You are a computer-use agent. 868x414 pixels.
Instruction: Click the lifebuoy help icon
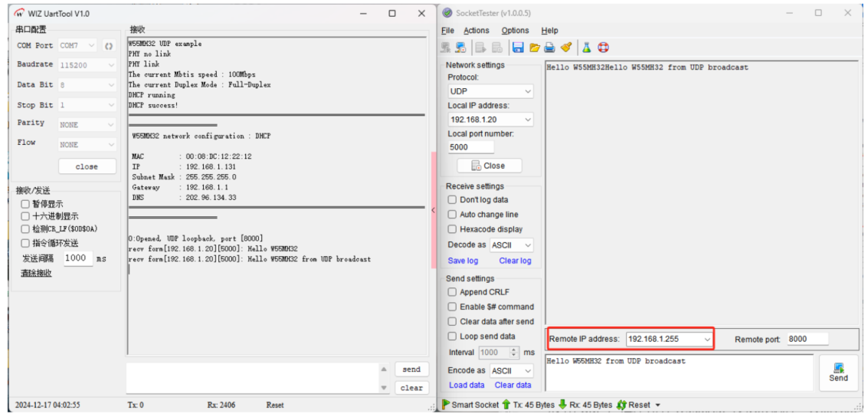[x=603, y=48]
